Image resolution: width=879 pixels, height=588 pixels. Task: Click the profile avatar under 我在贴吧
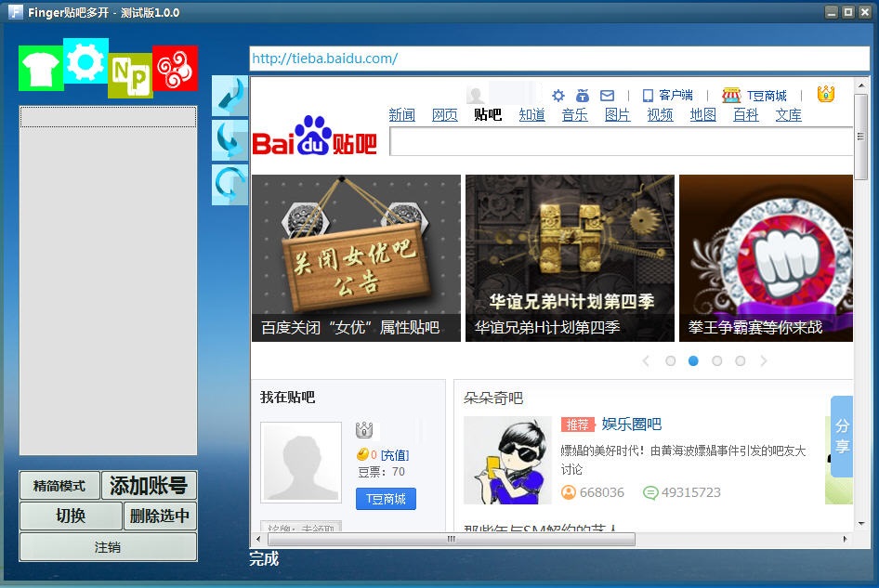[301, 463]
